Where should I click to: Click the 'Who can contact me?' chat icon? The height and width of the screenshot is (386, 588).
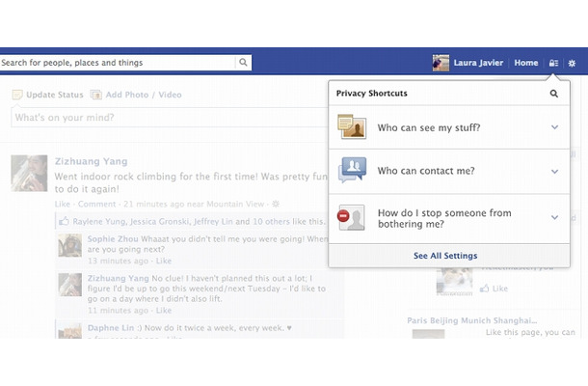pyautogui.click(x=352, y=171)
